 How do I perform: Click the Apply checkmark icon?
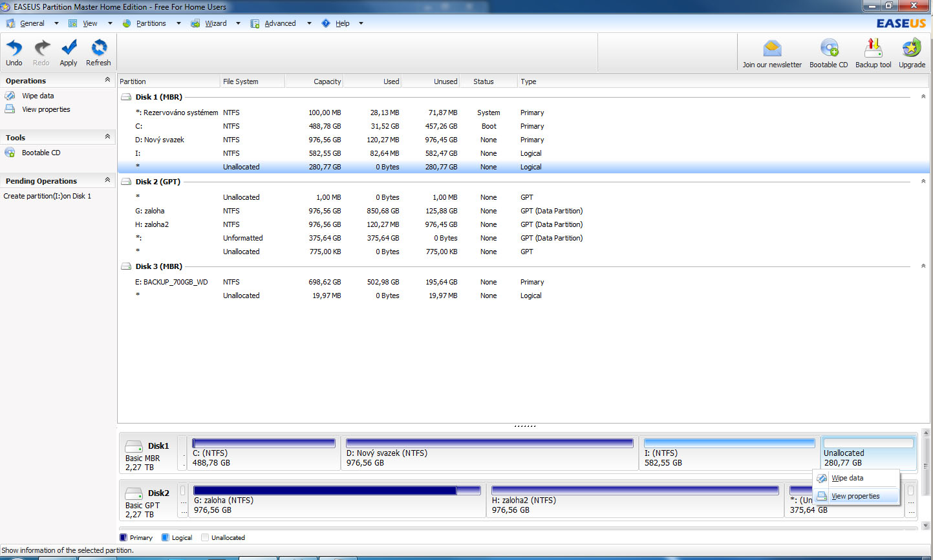tap(69, 49)
